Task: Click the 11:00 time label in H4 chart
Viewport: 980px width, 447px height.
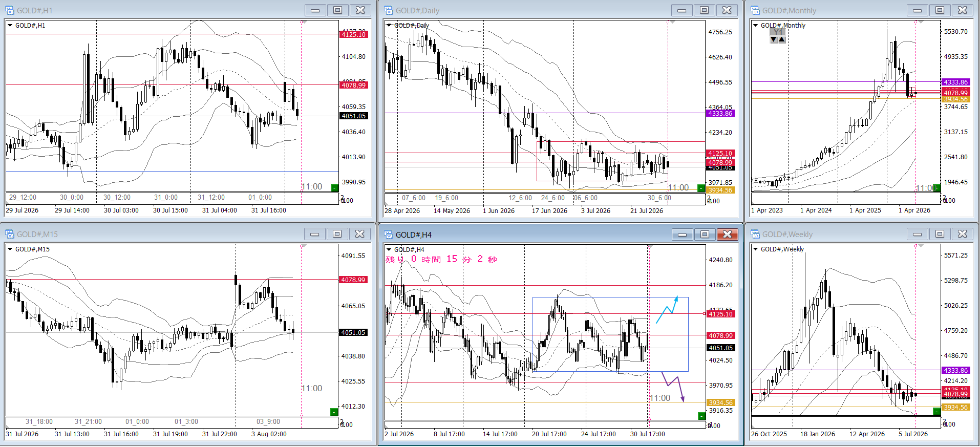Action: (659, 398)
